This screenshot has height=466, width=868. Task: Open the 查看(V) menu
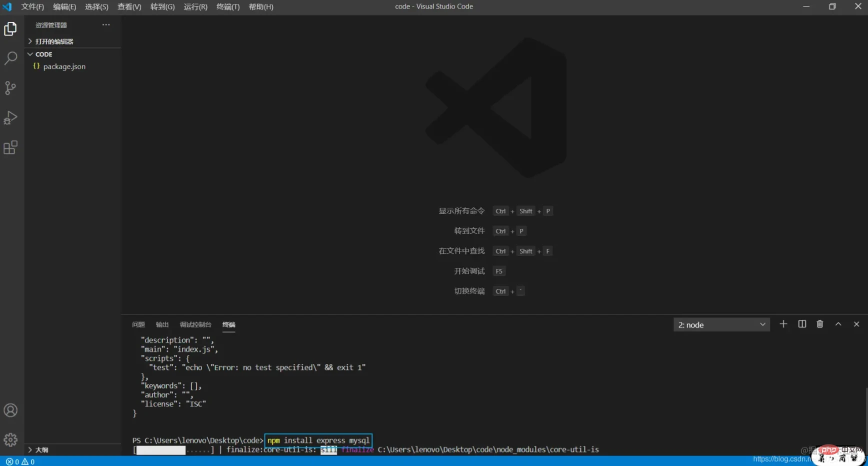coord(129,7)
